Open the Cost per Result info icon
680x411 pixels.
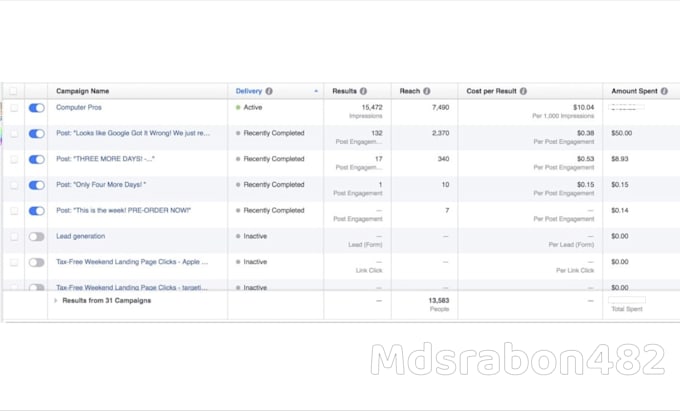click(x=523, y=91)
